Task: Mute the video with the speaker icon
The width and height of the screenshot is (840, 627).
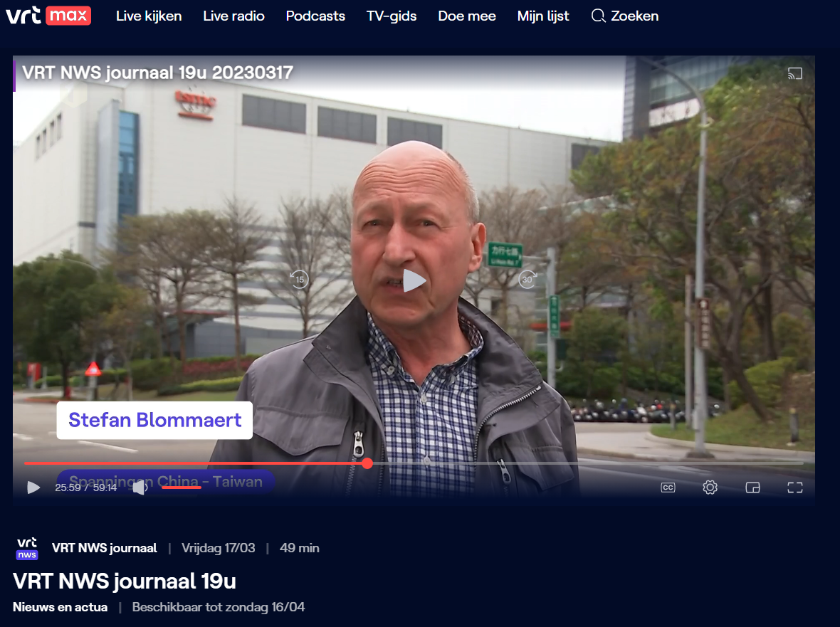Action: tap(140, 488)
